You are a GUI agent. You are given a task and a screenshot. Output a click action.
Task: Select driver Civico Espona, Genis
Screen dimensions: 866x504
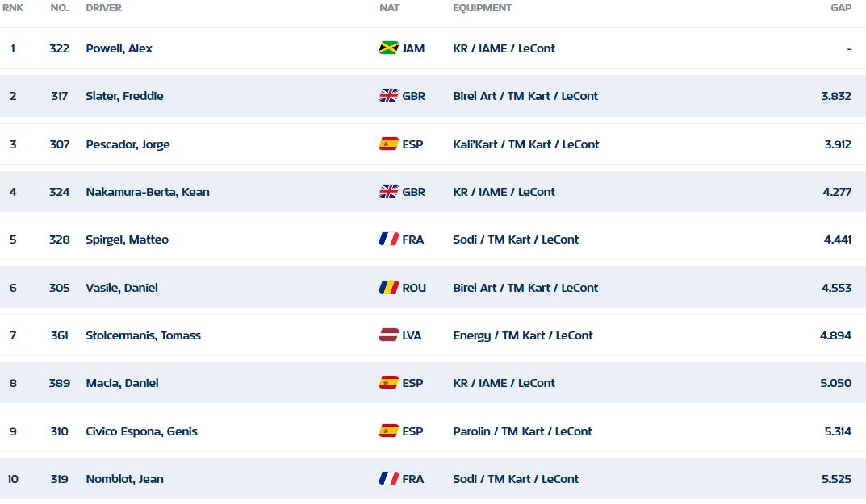[141, 431]
